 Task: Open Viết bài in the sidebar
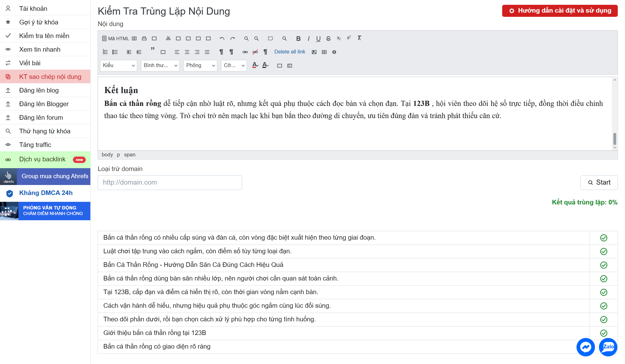pyautogui.click(x=45, y=63)
